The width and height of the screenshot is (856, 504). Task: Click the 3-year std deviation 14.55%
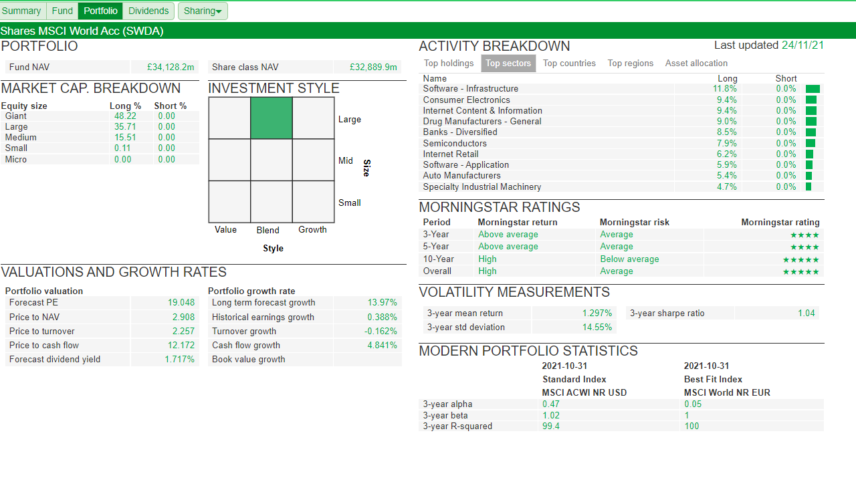pos(597,327)
